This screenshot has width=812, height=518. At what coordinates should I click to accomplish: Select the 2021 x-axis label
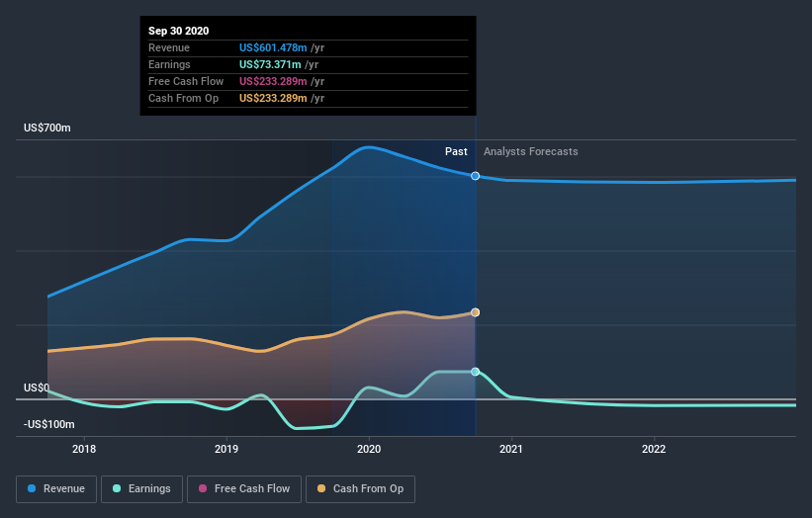coord(511,449)
